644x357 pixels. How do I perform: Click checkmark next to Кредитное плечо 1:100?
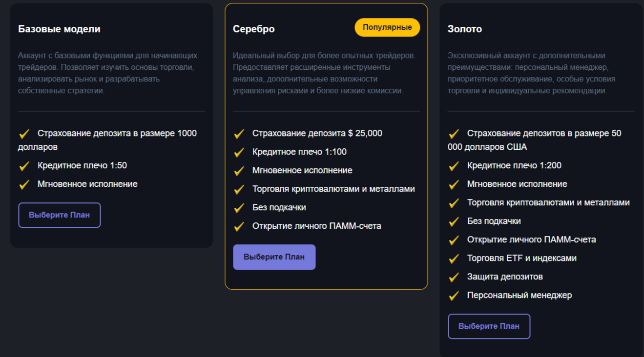239,153
